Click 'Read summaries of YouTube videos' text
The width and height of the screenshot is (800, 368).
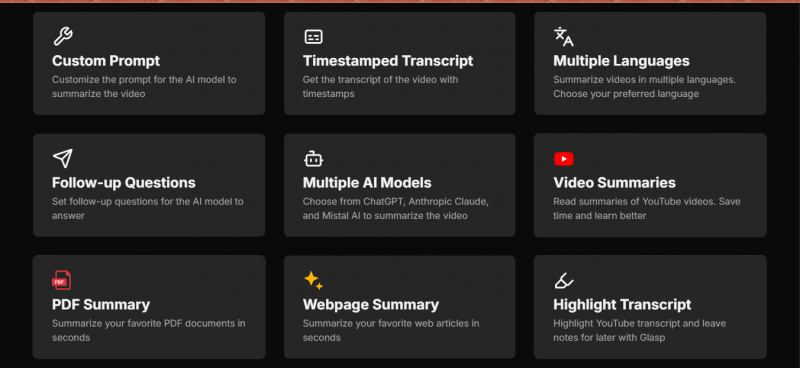tap(646, 208)
